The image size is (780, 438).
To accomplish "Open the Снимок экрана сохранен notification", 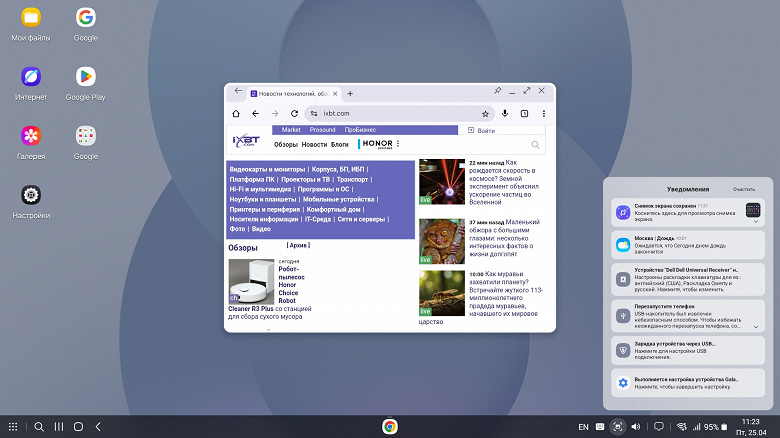I will point(687,213).
